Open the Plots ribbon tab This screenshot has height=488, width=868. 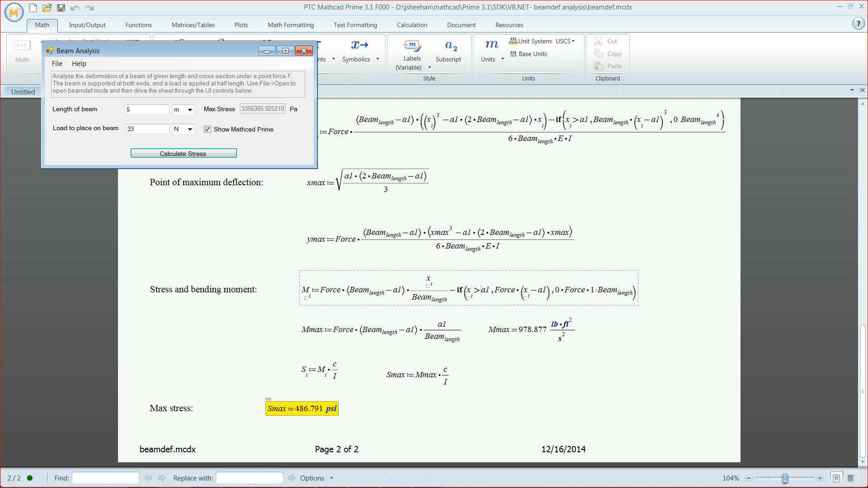pos(241,25)
